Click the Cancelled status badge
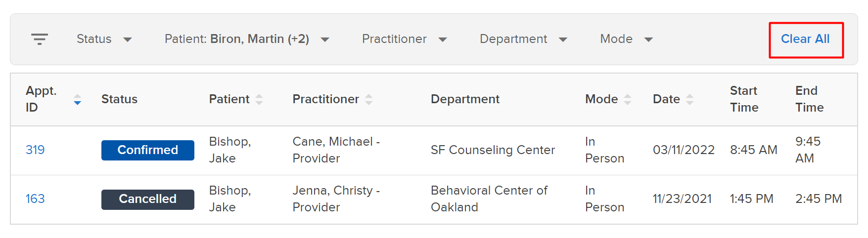Screen dimensions: 868x238 point(148,199)
